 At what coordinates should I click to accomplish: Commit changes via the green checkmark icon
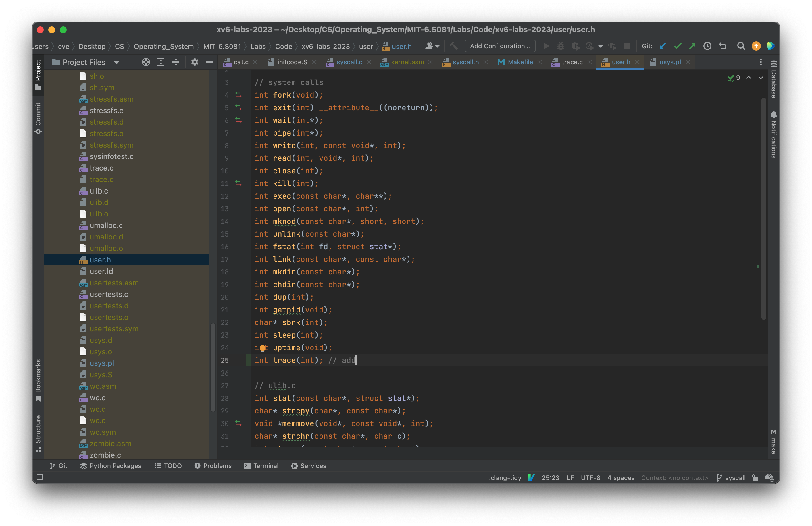[678, 46]
